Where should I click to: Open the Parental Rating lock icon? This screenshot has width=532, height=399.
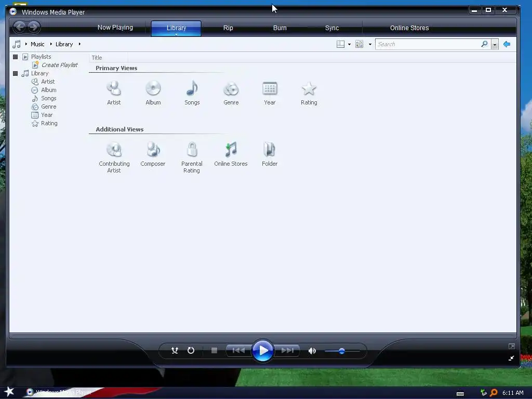coord(192,150)
